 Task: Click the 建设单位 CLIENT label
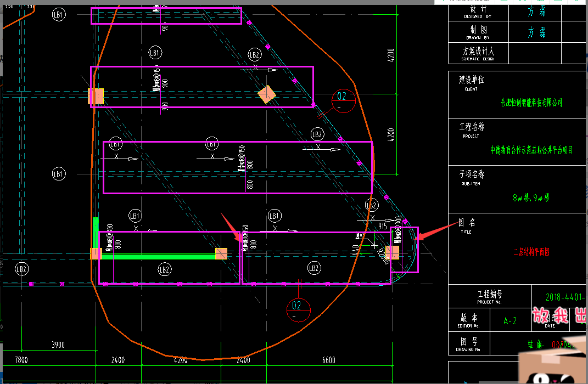(x=472, y=83)
